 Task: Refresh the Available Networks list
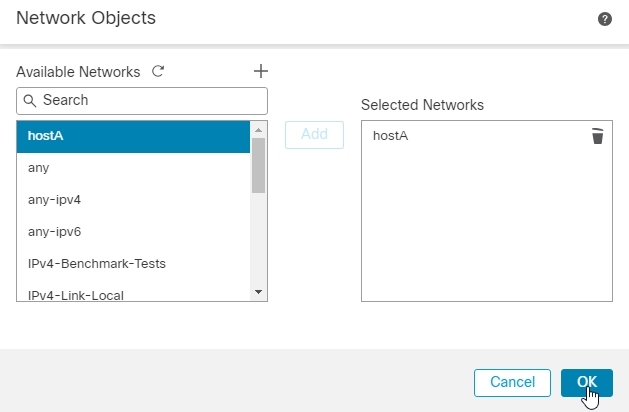point(157,71)
